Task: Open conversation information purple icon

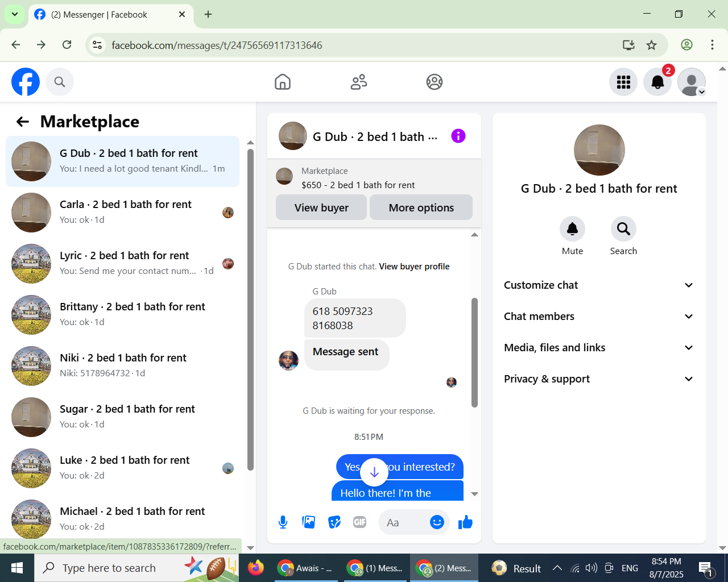Action: point(458,136)
